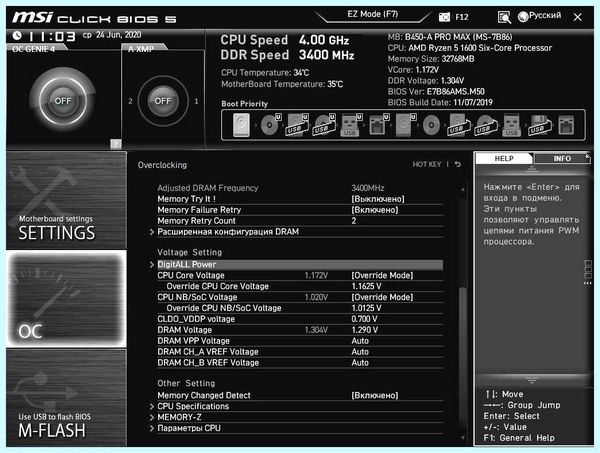Click the Voltage Setting section heading
This screenshot has width=600, height=453.
point(189,253)
